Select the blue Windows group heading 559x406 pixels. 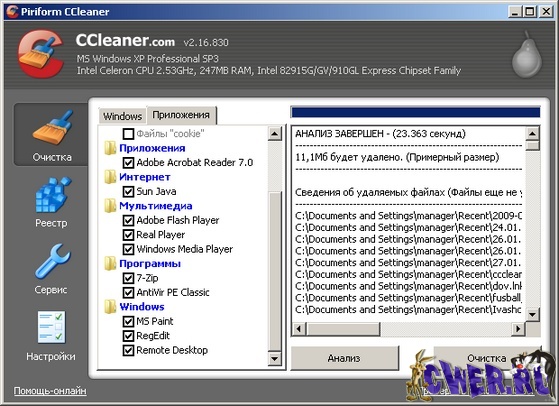pyautogui.click(x=142, y=307)
